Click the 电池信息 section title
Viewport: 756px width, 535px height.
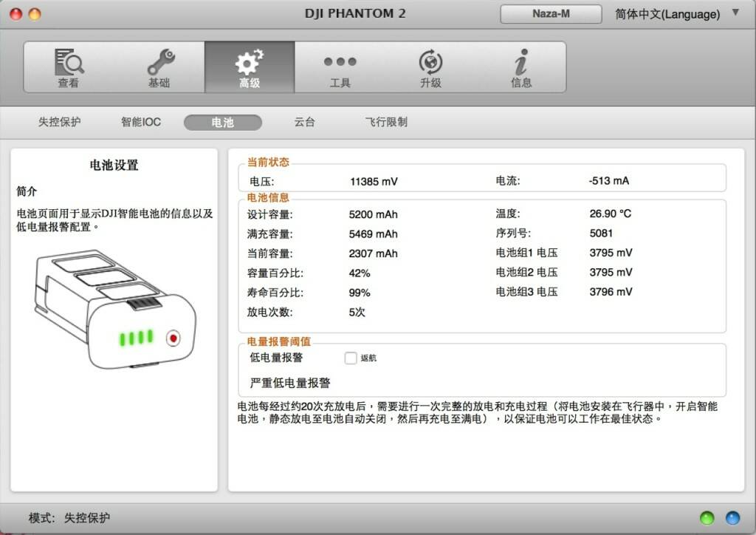pyautogui.click(x=268, y=197)
